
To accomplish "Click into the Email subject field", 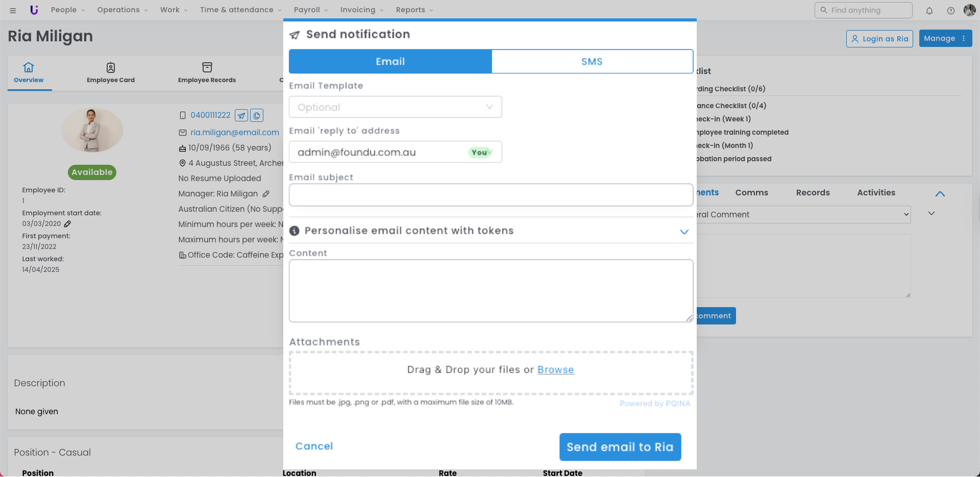I will point(491,195).
